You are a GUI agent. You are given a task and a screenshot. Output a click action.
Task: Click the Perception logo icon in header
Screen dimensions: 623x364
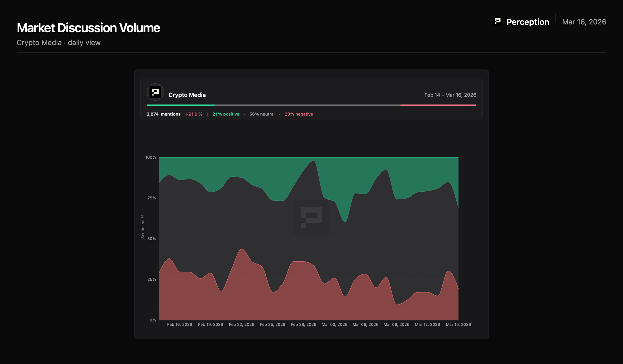pos(497,21)
